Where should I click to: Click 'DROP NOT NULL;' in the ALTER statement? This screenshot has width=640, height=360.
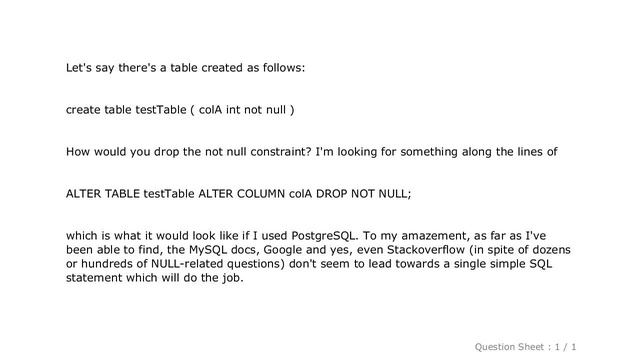(364, 193)
